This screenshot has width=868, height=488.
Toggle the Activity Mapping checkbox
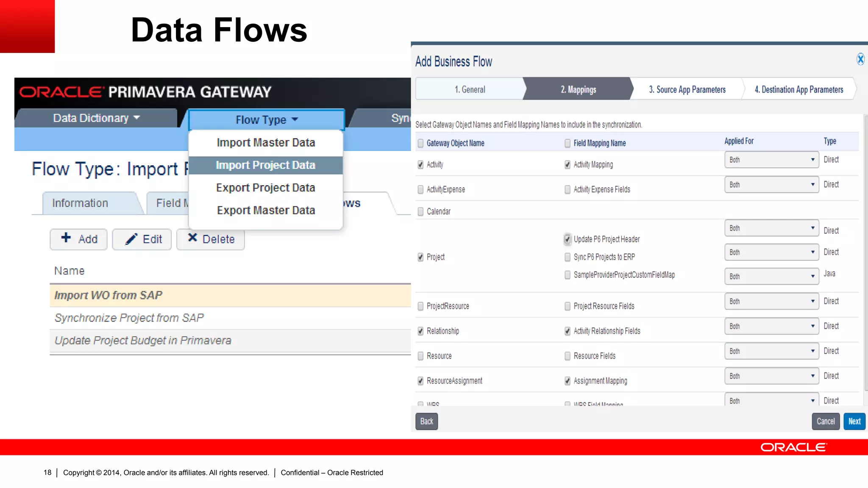(x=568, y=164)
